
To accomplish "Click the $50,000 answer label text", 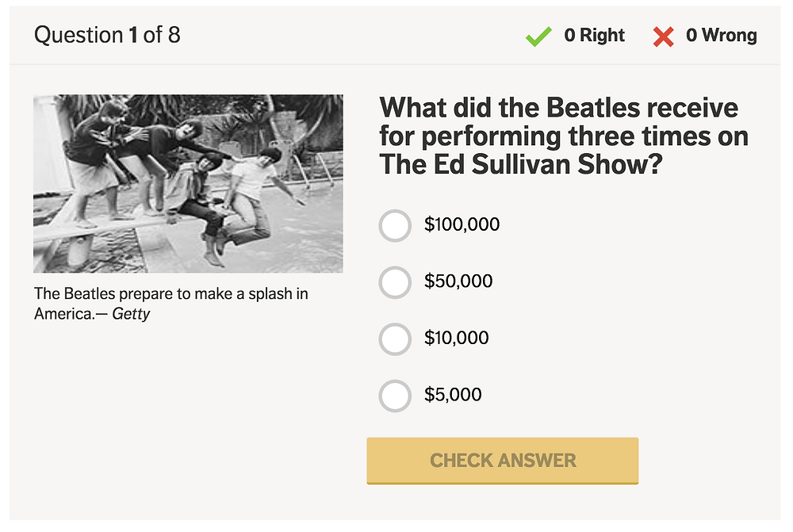I will click(x=458, y=281).
